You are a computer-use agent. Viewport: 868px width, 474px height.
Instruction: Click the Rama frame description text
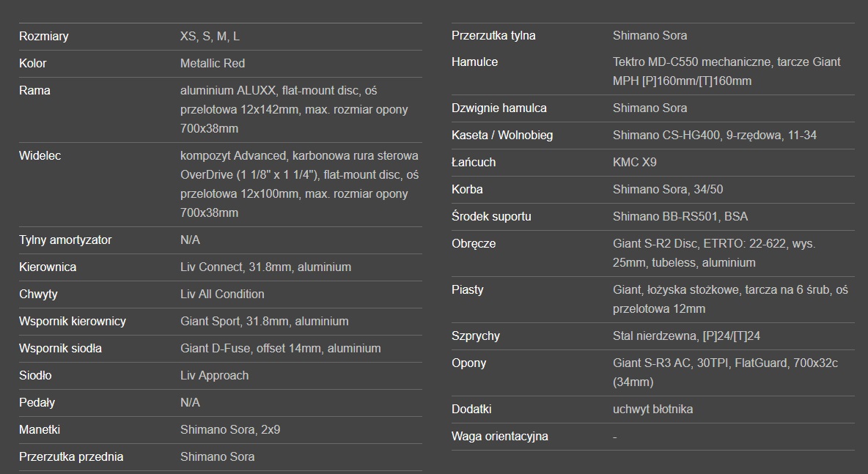pos(294,109)
